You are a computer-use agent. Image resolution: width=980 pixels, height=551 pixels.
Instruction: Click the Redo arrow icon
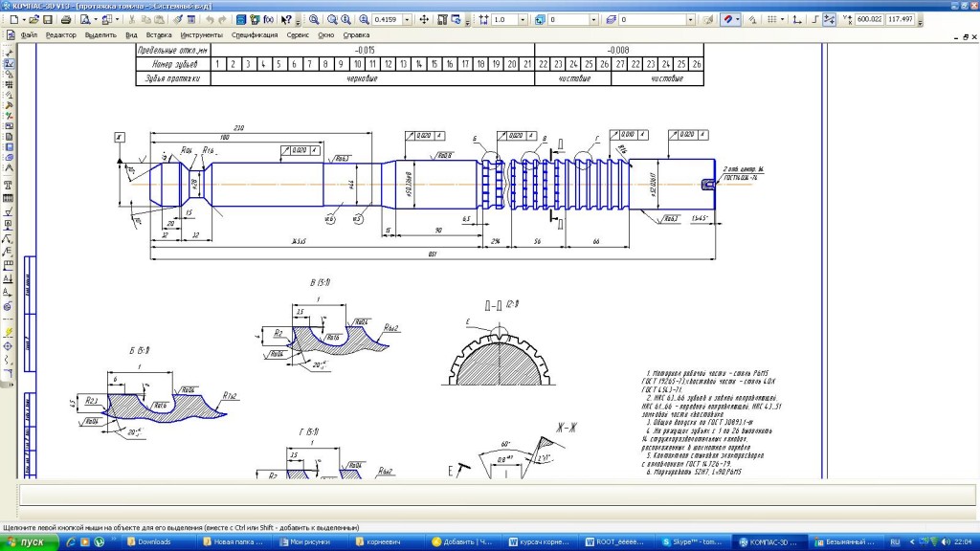click(x=222, y=20)
